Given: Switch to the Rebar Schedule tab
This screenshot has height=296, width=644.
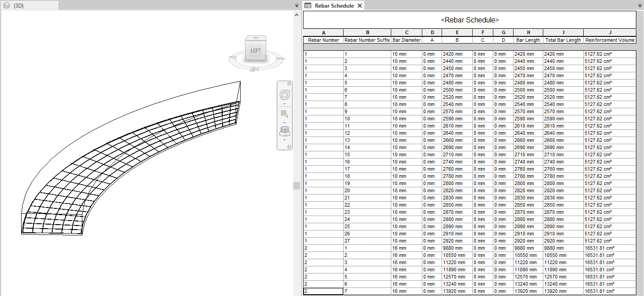Looking at the screenshot, I should pyautogui.click(x=334, y=5).
